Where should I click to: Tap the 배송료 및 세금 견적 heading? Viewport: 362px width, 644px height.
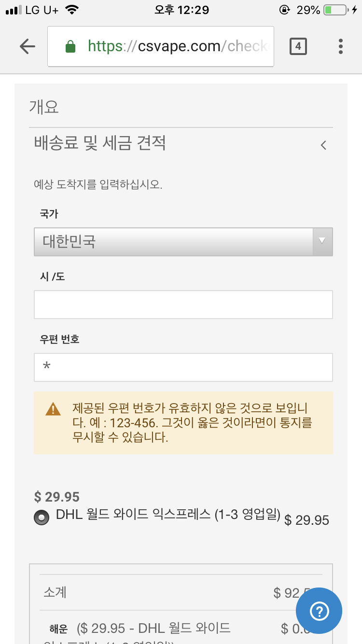point(100,143)
